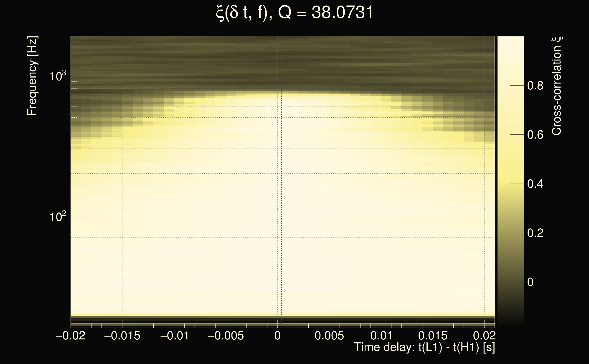This screenshot has width=589, height=364.
Task: Click the plot title showing Q = 38.0731
Action: [x=294, y=13]
